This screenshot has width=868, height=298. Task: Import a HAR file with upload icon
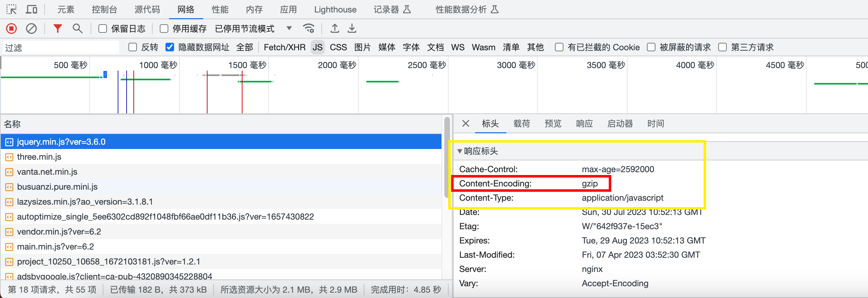tap(335, 29)
